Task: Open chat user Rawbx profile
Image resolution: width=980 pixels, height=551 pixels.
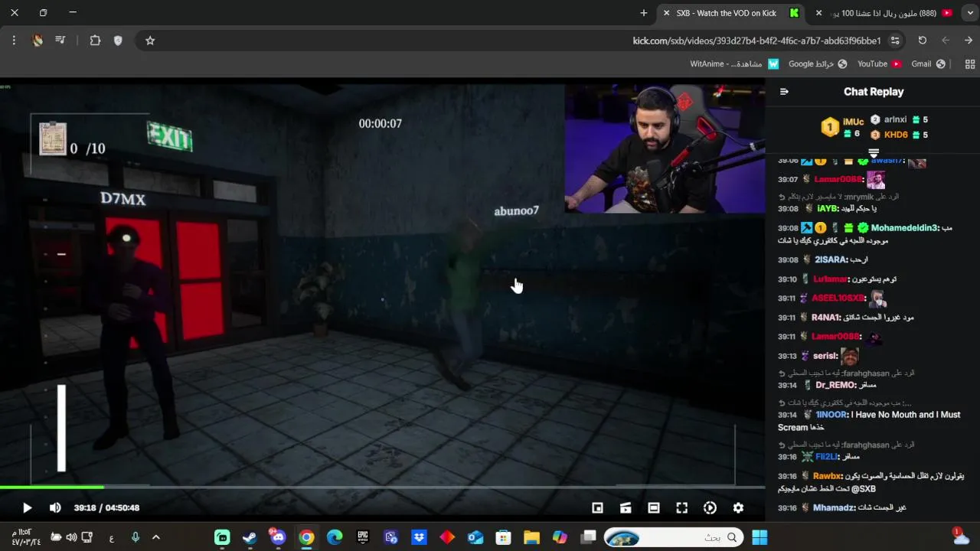Action: tap(828, 475)
